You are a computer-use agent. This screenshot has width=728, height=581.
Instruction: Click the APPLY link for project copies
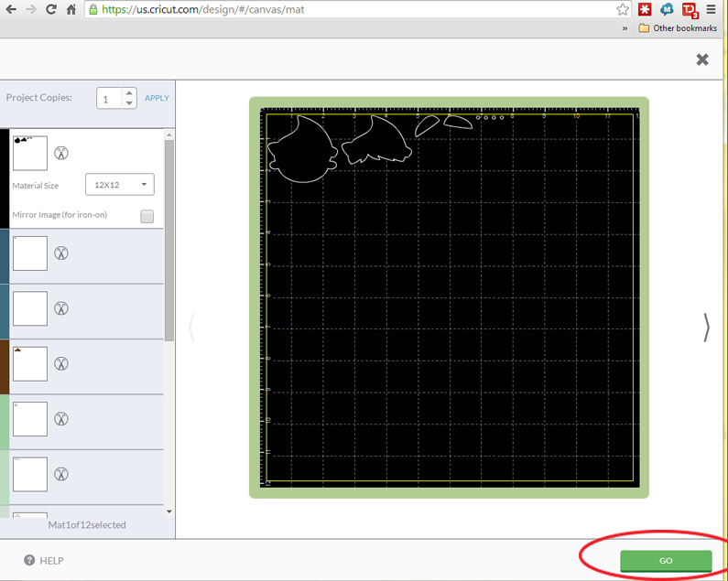(x=157, y=98)
